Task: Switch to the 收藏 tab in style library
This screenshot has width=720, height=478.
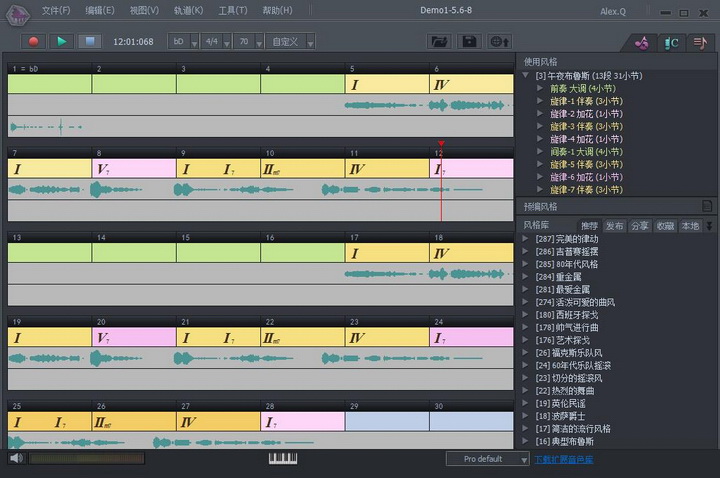Action: (665, 226)
